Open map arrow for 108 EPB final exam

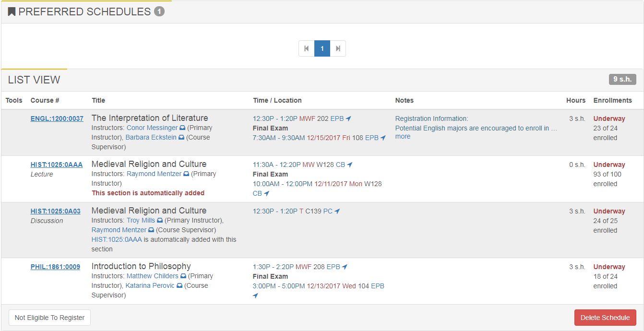383,138
